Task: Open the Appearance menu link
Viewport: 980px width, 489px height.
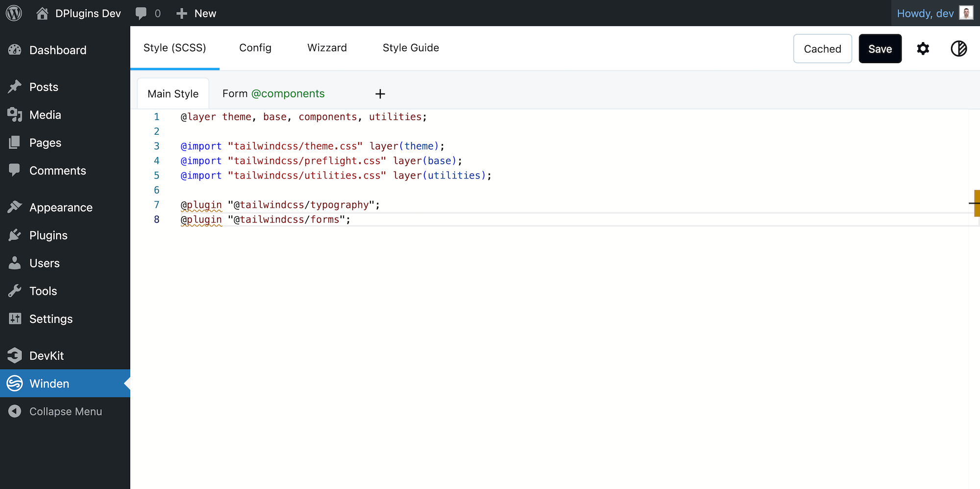Action: 61,207
